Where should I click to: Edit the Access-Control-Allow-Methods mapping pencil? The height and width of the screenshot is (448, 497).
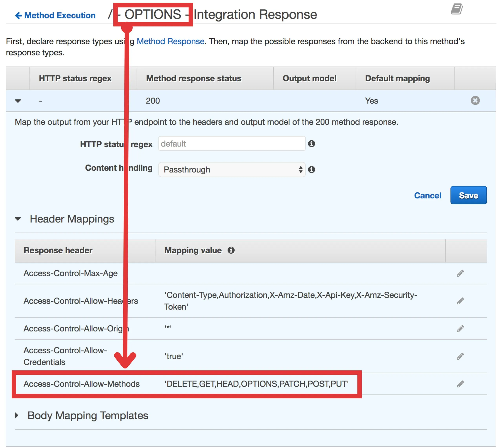[x=460, y=384]
